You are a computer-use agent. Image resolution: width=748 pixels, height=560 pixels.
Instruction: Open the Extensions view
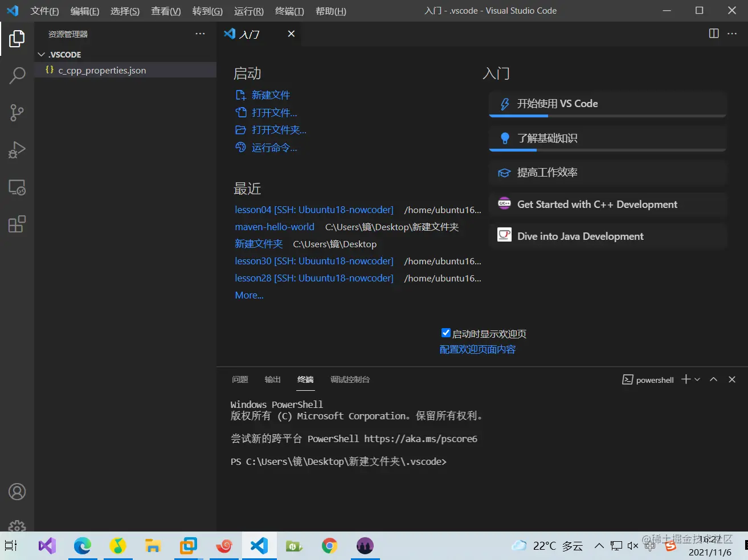pyautogui.click(x=17, y=224)
